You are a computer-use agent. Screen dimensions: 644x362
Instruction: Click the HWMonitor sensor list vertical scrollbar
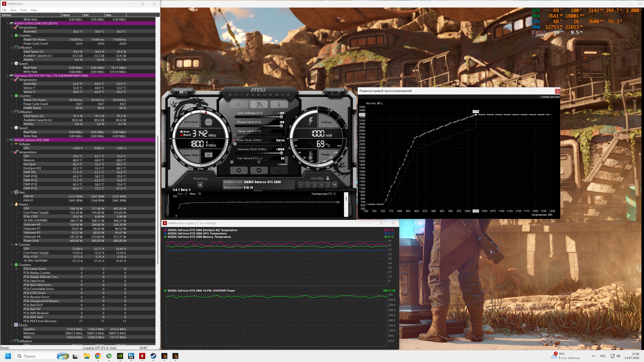coord(157,200)
